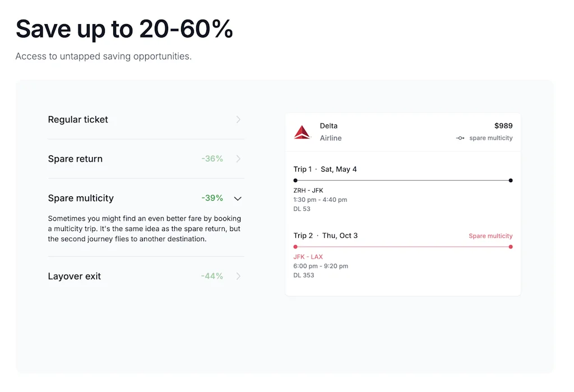Click the -39% savings label

coord(212,198)
